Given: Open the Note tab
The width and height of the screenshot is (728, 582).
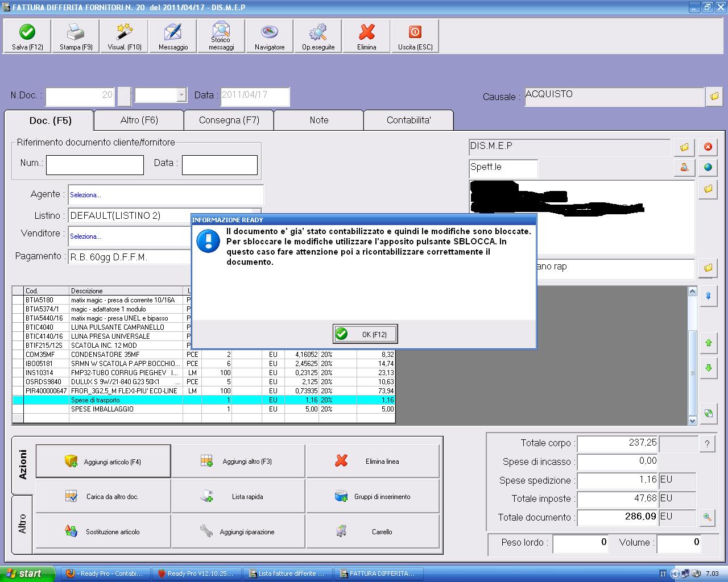Looking at the screenshot, I should coord(319,120).
